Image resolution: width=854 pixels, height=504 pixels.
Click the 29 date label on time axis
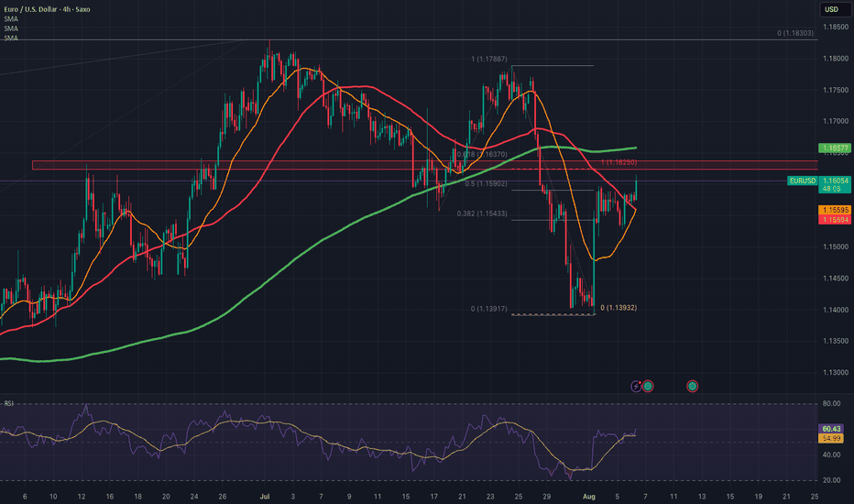tap(547, 497)
